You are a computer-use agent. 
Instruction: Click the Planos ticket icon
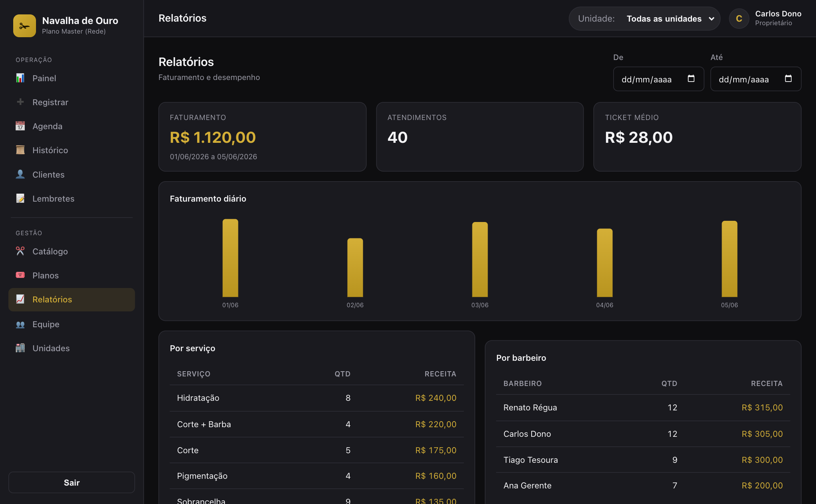coord(20,275)
